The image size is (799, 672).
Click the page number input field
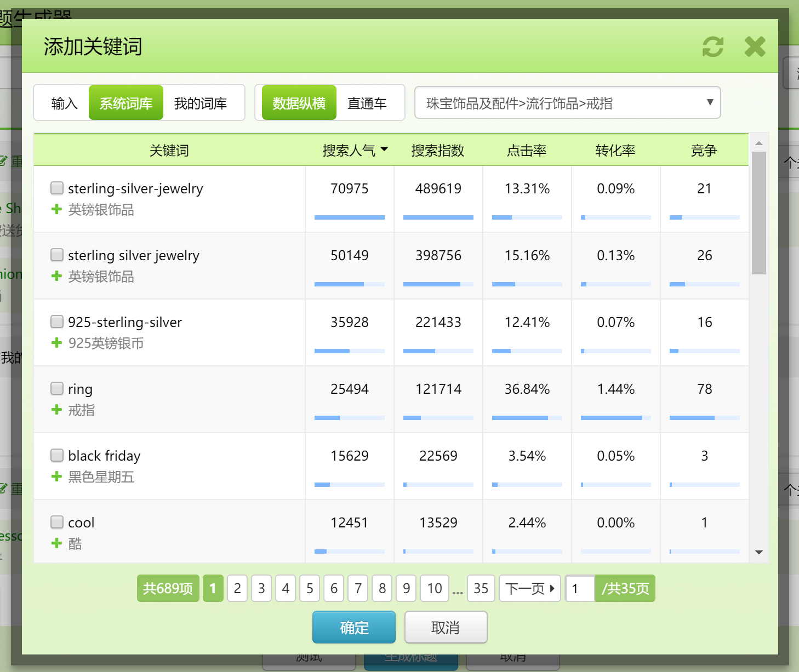[580, 588]
